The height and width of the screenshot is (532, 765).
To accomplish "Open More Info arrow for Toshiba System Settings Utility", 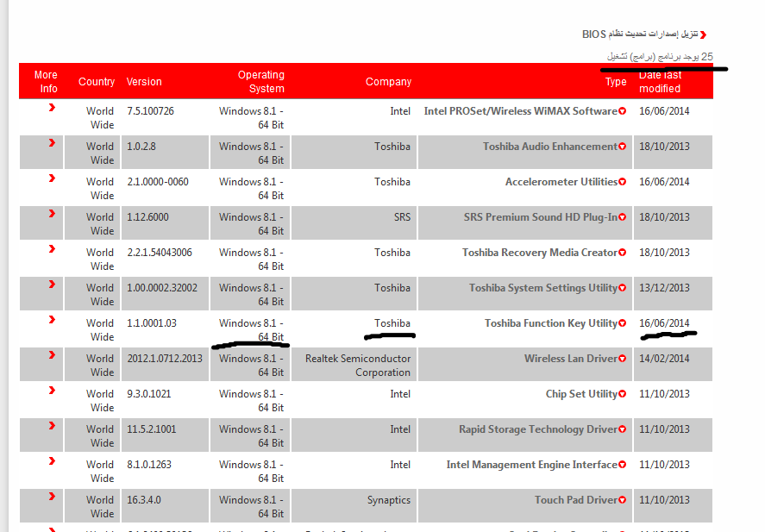I will pos(52,285).
